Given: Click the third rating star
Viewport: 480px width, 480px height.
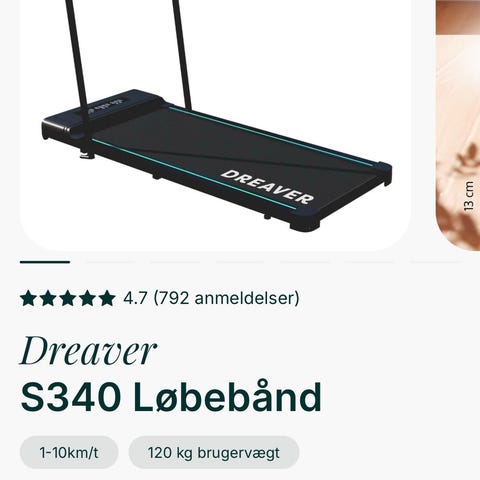Looking at the screenshot, I should [x=67, y=298].
